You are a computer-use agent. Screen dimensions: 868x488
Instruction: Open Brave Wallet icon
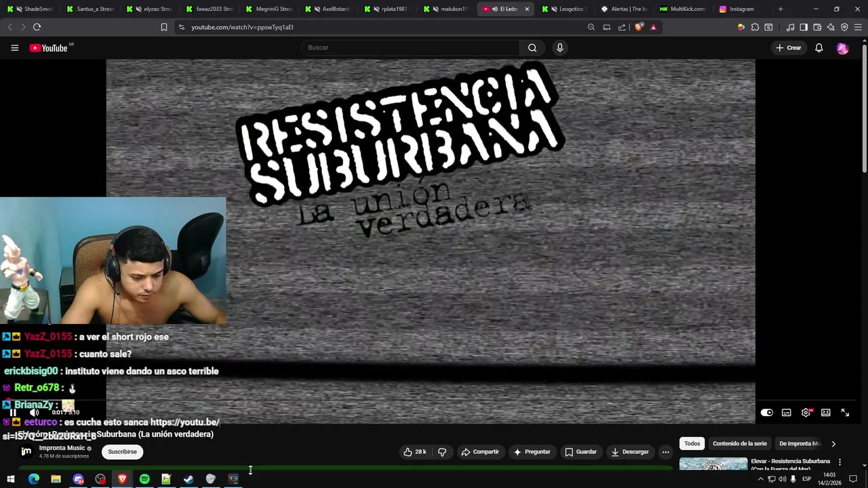tap(817, 27)
